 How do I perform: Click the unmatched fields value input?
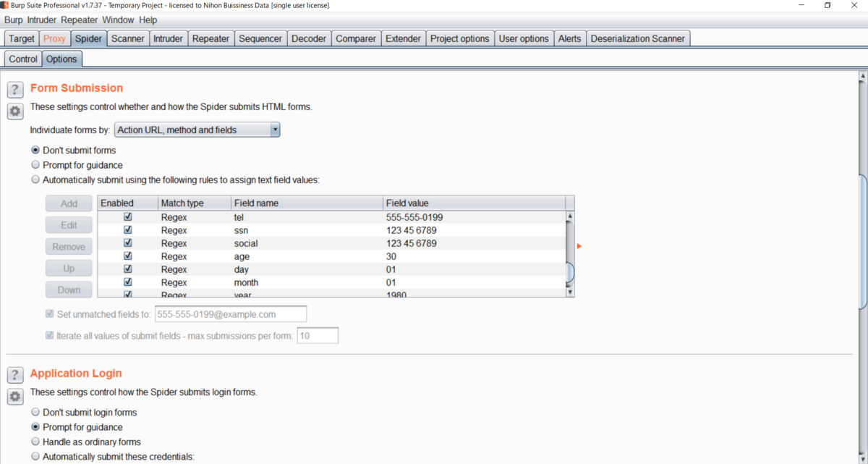click(x=231, y=314)
